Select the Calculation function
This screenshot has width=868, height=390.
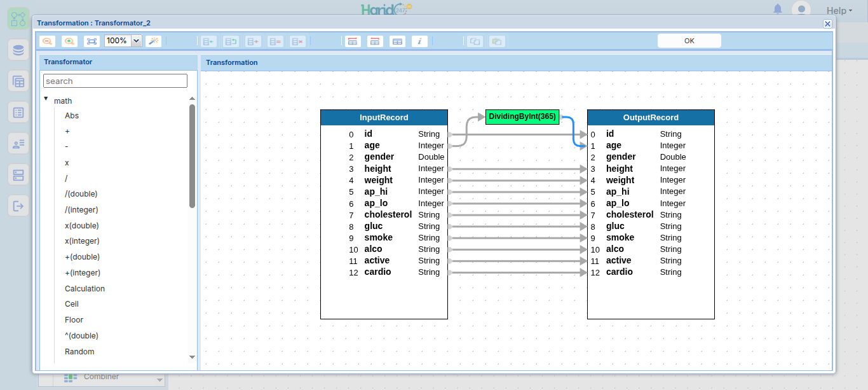tap(85, 289)
